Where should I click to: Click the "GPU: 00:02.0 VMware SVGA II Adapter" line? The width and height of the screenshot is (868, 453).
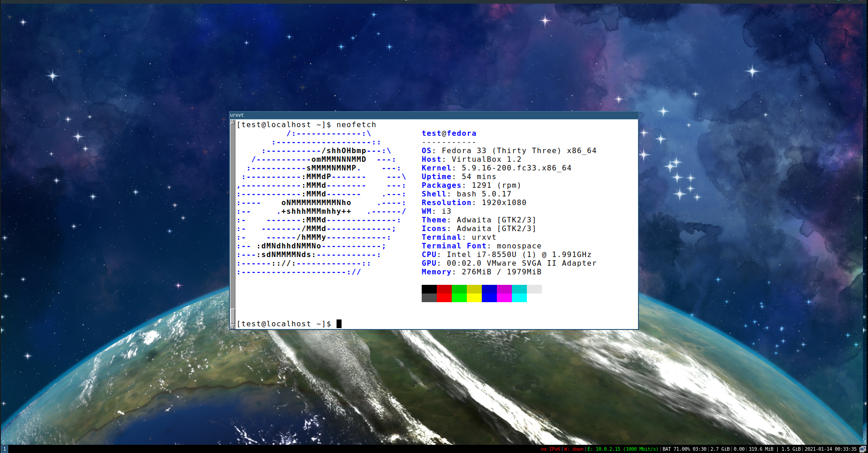click(509, 263)
